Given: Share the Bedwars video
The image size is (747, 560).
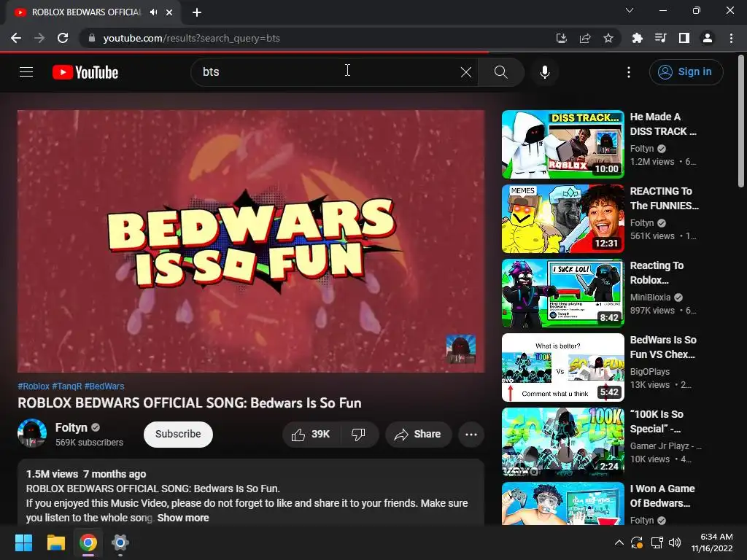Looking at the screenshot, I should [418, 435].
